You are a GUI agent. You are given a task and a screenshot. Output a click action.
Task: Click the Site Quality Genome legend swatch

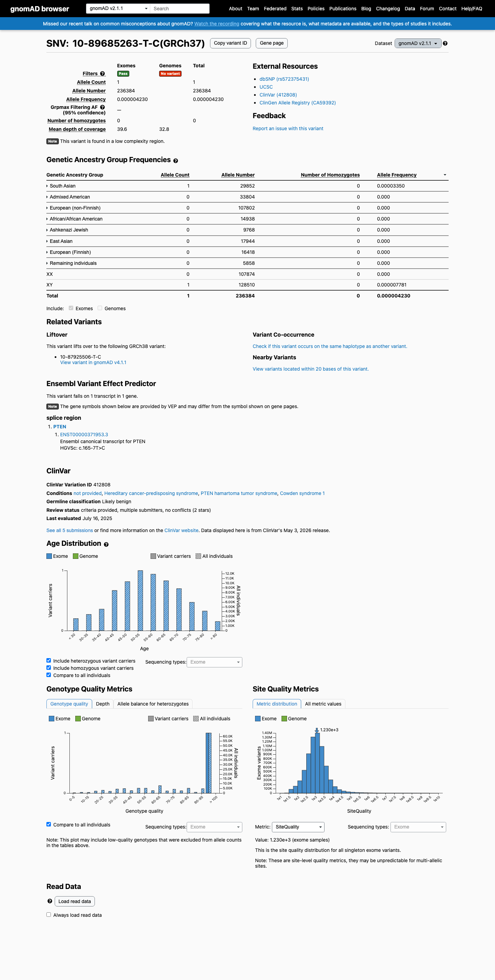coord(284,719)
